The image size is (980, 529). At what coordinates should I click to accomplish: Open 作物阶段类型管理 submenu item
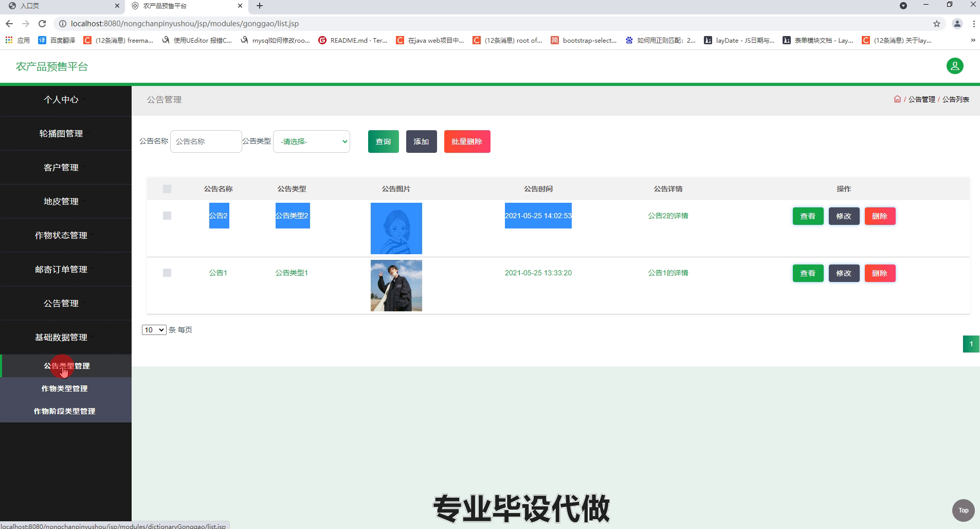[x=66, y=411]
